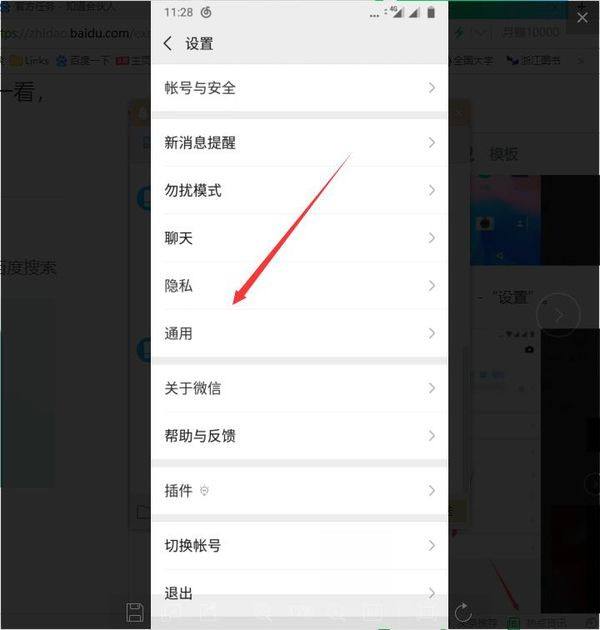600x630 pixels.
Task: Go to next image with circled arrow
Action: 558,315
